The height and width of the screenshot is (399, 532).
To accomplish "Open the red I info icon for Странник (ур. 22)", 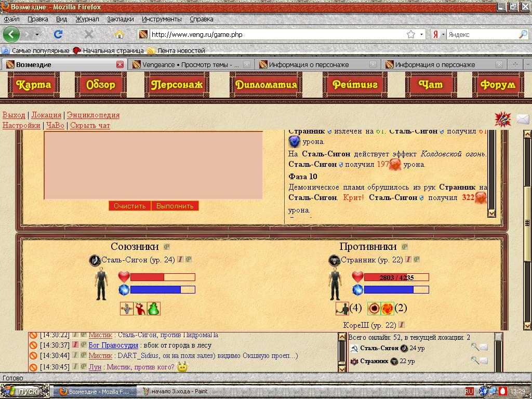I will pos(408,260).
